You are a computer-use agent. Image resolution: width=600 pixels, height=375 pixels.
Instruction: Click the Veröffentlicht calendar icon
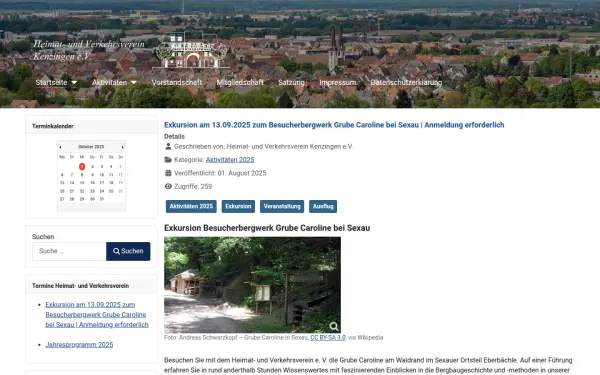click(168, 173)
